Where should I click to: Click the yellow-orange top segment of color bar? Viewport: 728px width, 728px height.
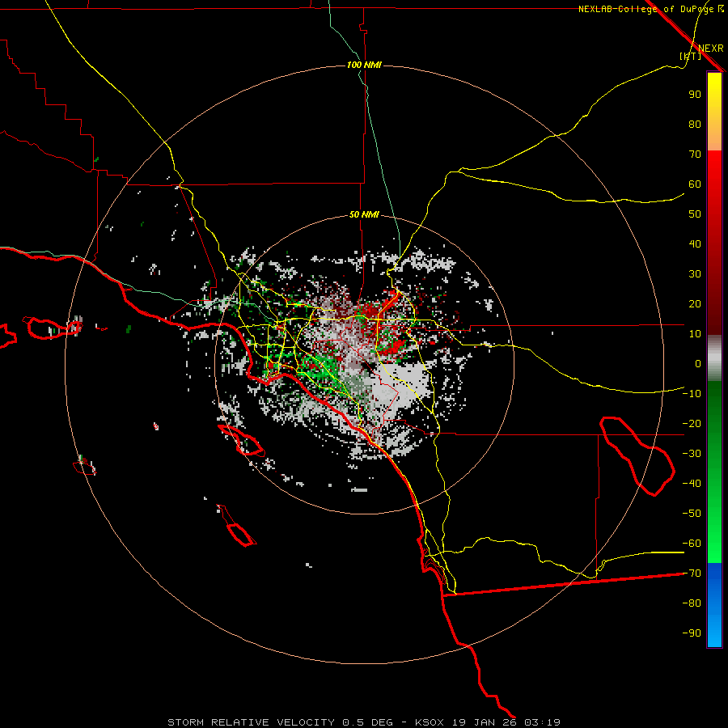click(x=714, y=112)
